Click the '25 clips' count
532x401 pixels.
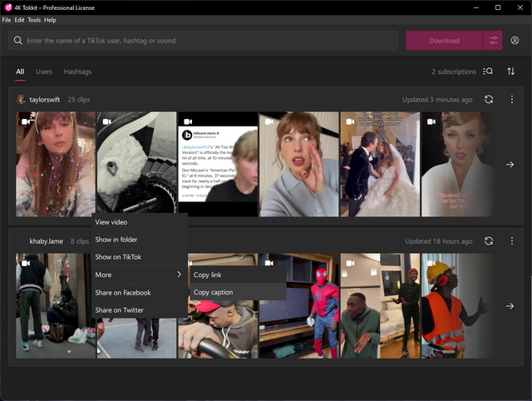(79, 100)
